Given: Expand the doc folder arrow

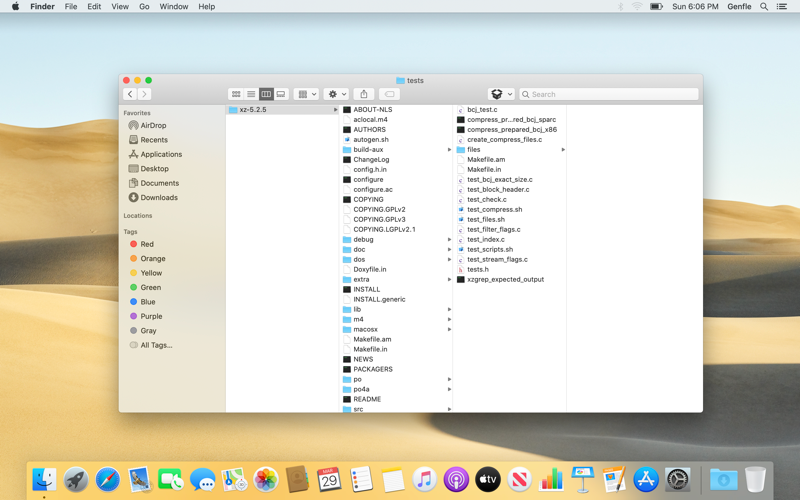Looking at the screenshot, I should click(x=449, y=249).
